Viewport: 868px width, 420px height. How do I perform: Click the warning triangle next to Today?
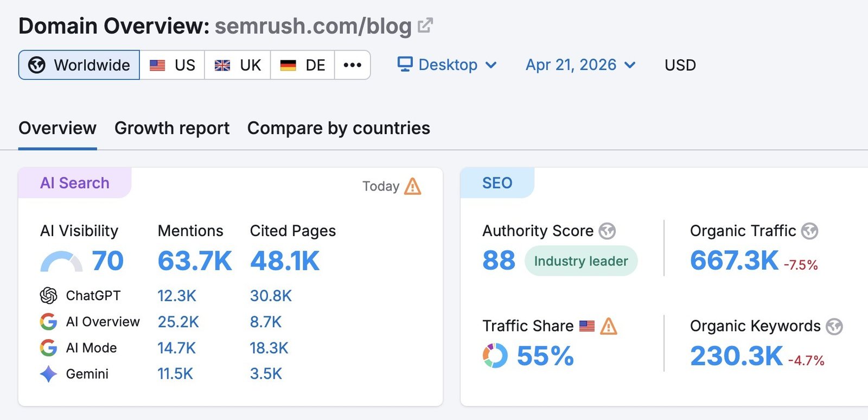pyautogui.click(x=413, y=186)
